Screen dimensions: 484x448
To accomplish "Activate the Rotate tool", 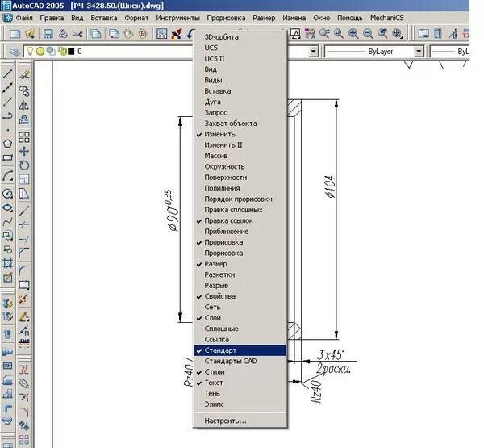I will coord(24,165).
